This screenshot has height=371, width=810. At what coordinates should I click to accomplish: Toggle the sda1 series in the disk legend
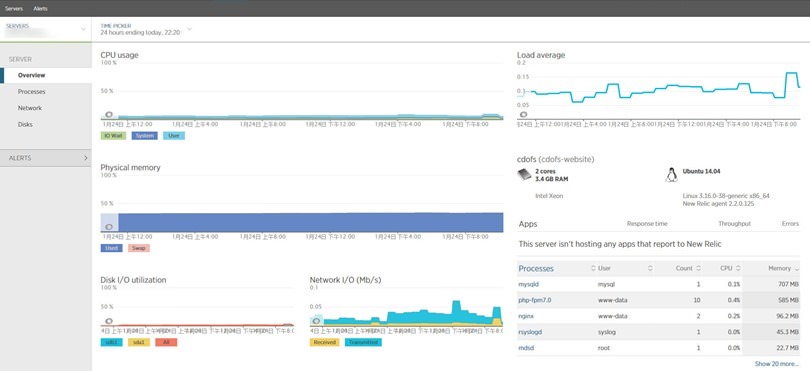(139, 343)
